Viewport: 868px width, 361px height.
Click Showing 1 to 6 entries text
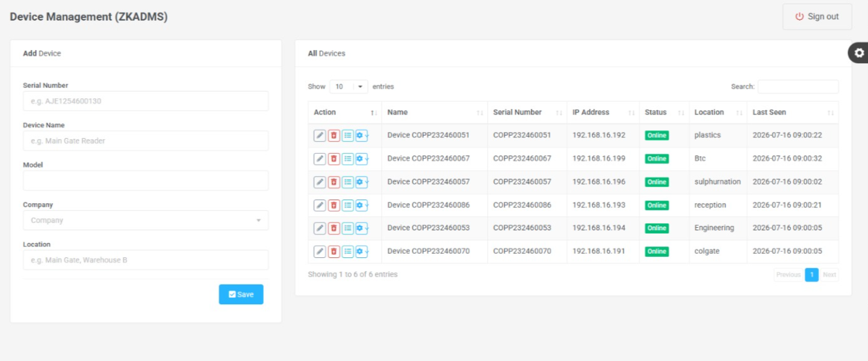click(x=353, y=274)
